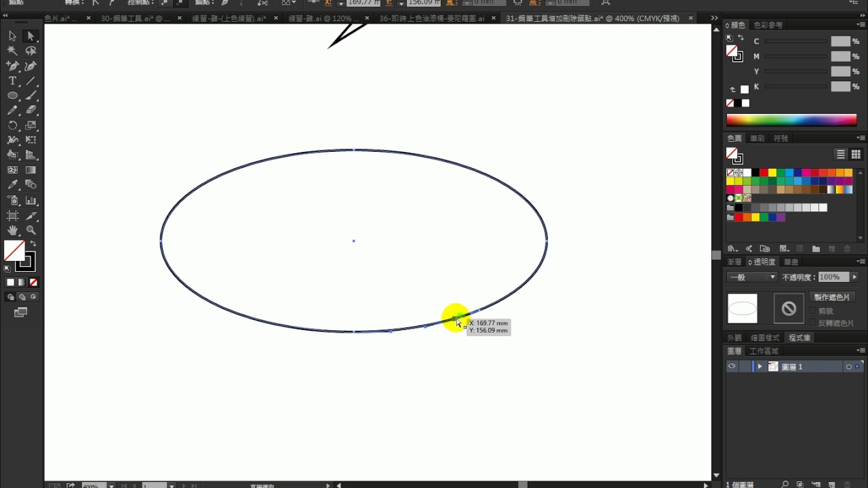868x488 pixels.
Task: Click the 製作遮色片 Make Mask button
Action: 833,298
